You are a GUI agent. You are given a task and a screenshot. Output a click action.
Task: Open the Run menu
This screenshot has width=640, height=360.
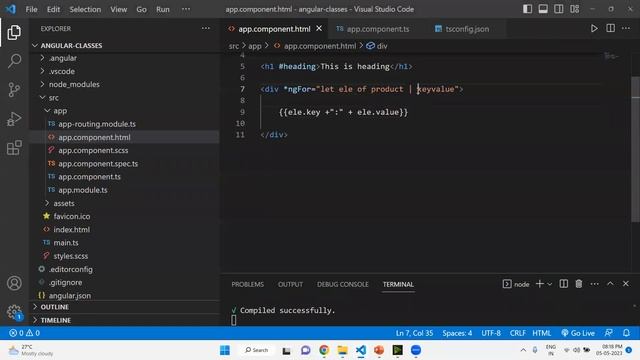[163, 9]
